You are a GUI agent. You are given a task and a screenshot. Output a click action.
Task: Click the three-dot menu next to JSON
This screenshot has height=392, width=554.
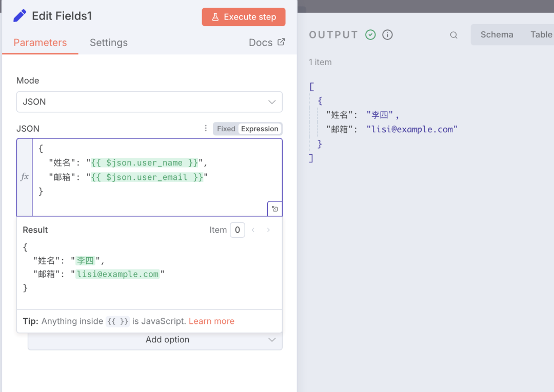click(x=206, y=129)
